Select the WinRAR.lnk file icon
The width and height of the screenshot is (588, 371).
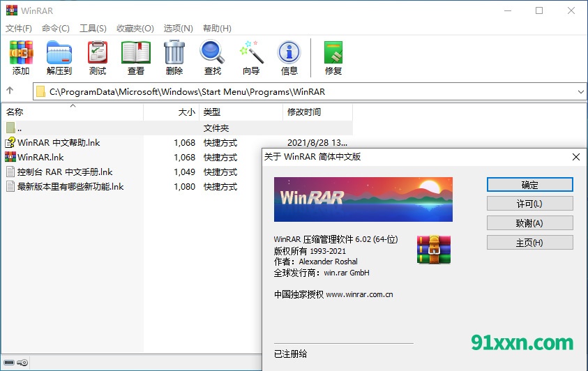click(10, 157)
